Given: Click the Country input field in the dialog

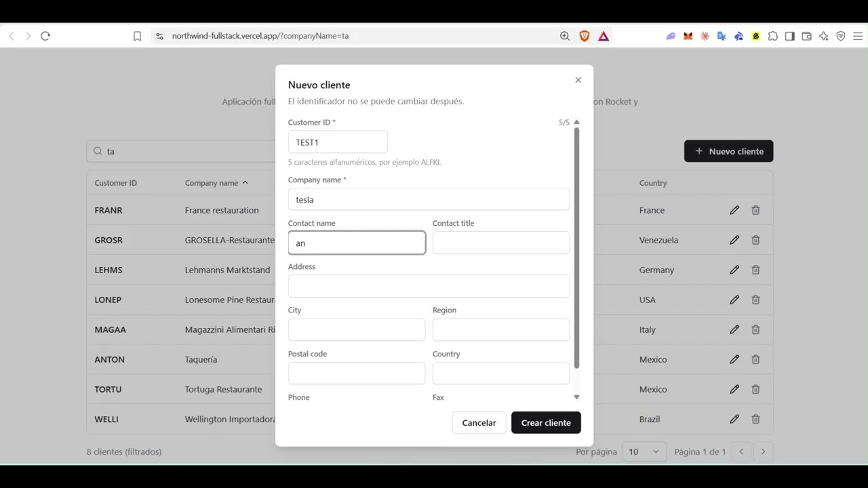Looking at the screenshot, I should 501,373.
